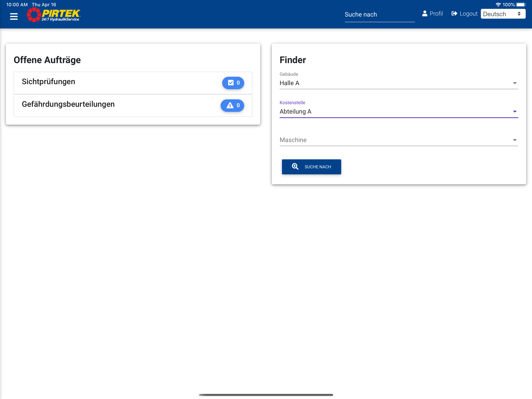Click the home indicator bar at bottom

coord(266,395)
